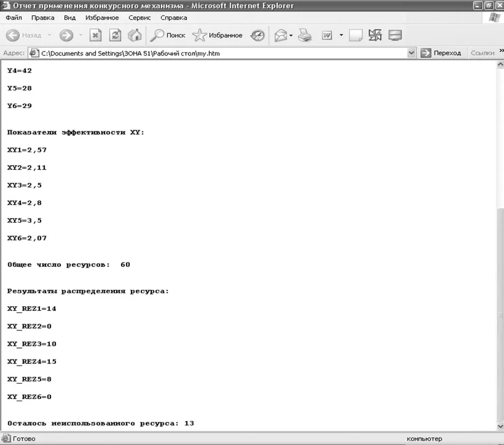
Task: Click the Forward arrow icon
Action: (x=66, y=35)
